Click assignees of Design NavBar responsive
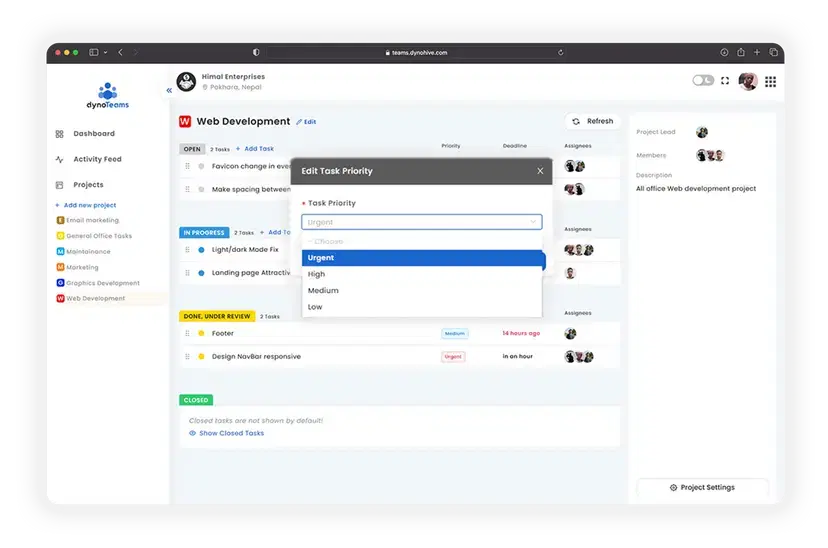Screen dimensions: 828x548 coord(579,357)
